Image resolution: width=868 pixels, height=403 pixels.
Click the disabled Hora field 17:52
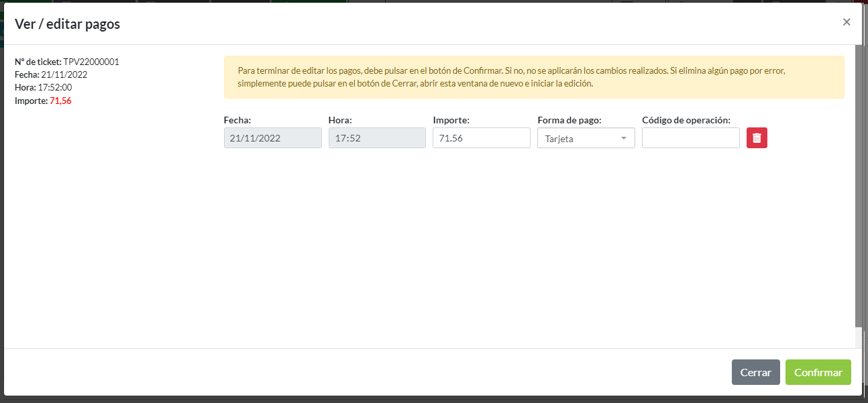(x=376, y=138)
